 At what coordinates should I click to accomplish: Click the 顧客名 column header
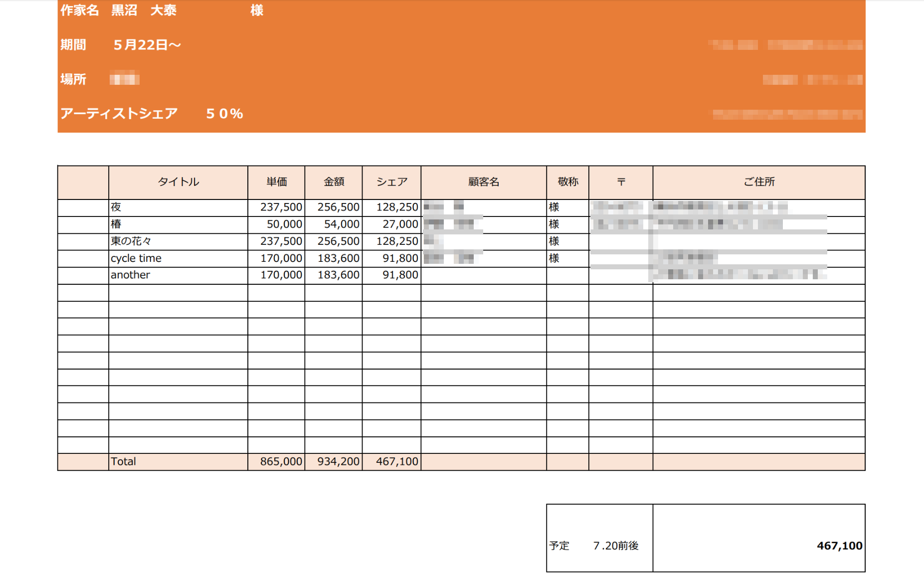point(483,182)
